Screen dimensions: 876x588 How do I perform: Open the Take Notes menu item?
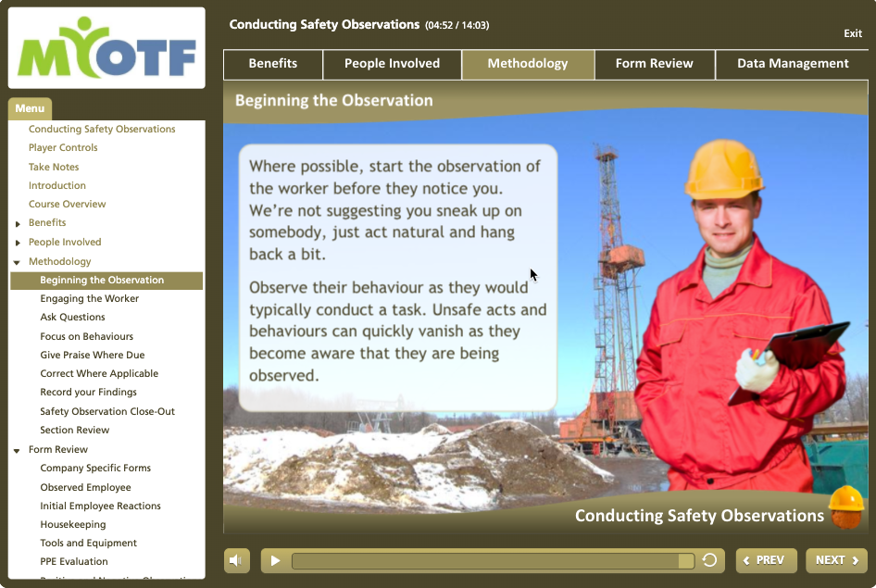coord(54,167)
